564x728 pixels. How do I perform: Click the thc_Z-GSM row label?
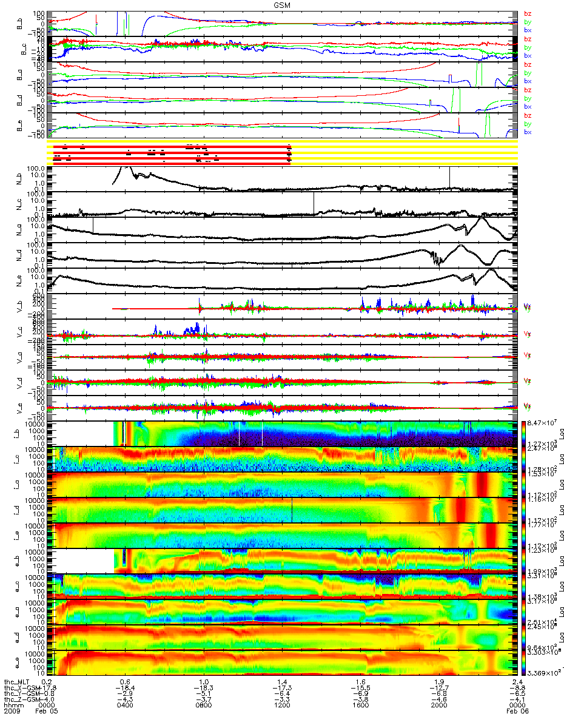click(x=22, y=700)
